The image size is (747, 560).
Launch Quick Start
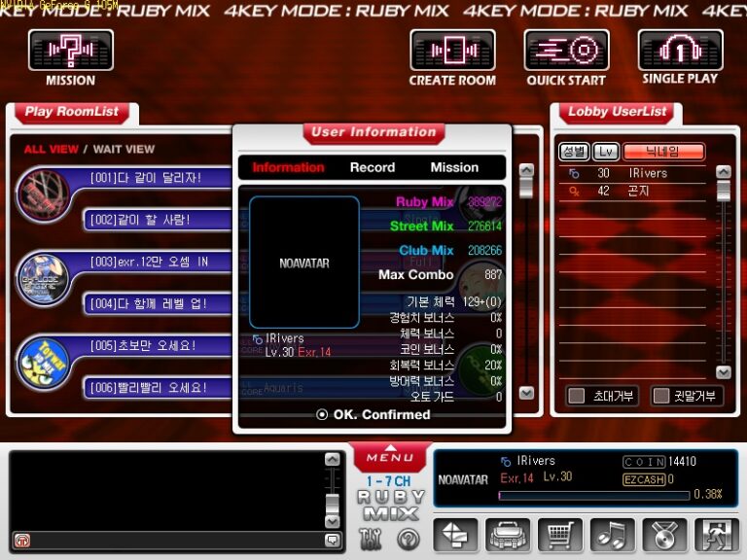point(566,51)
